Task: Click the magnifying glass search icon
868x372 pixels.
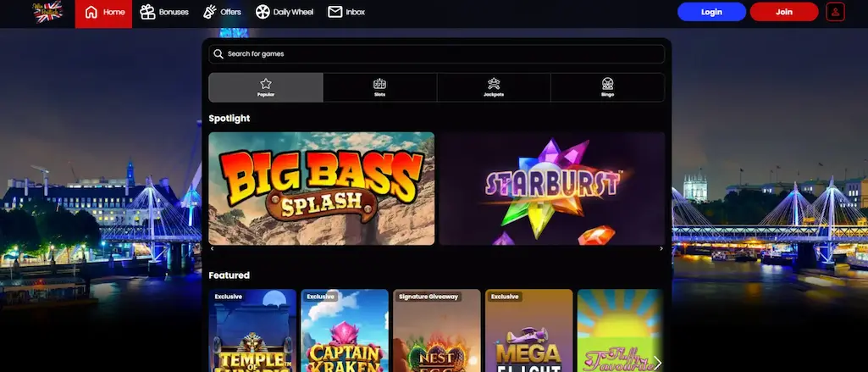Action: [218, 53]
